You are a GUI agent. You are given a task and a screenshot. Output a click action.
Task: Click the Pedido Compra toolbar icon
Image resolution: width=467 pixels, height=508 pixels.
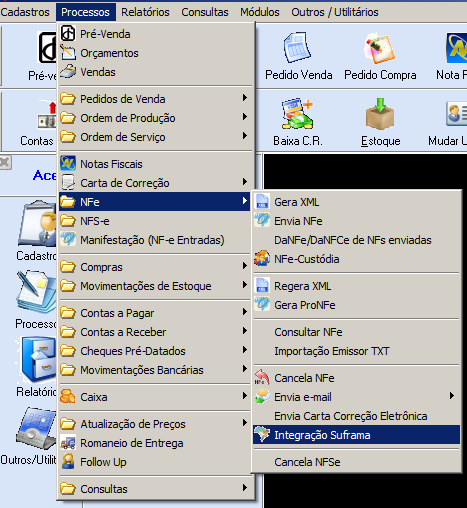[380, 56]
